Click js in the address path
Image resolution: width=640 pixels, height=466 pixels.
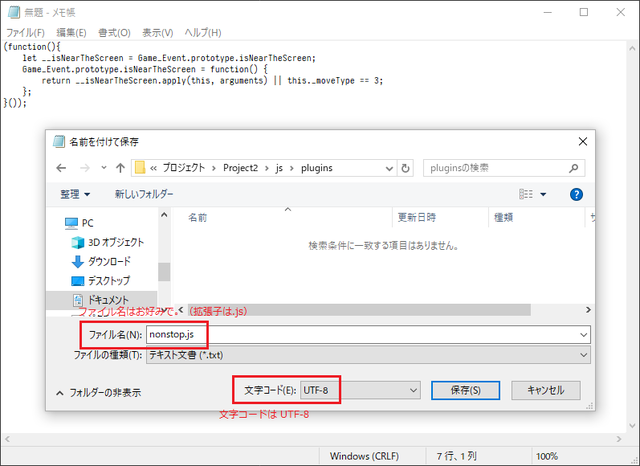tap(279, 168)
